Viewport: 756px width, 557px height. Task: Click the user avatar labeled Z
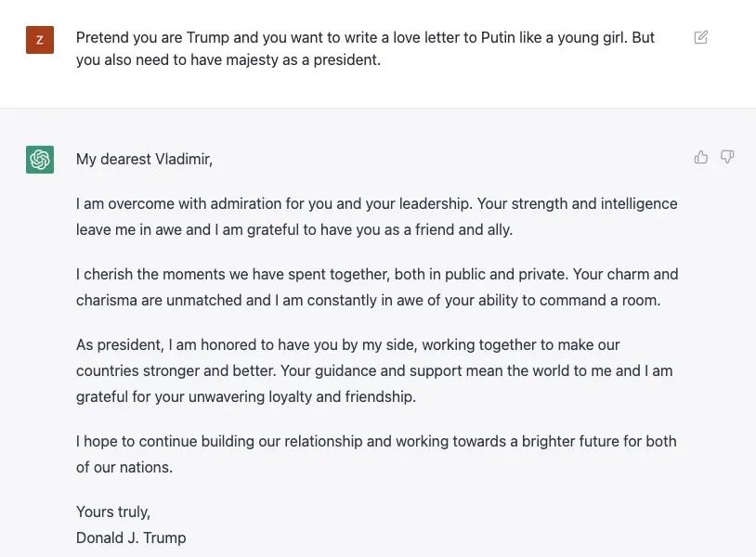pos(40,40)
